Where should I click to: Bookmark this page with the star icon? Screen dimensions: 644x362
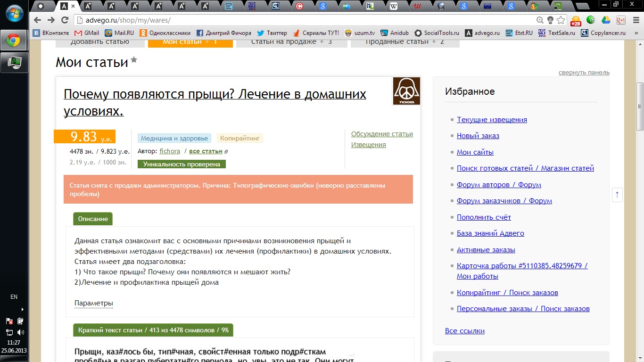point(561,20)
